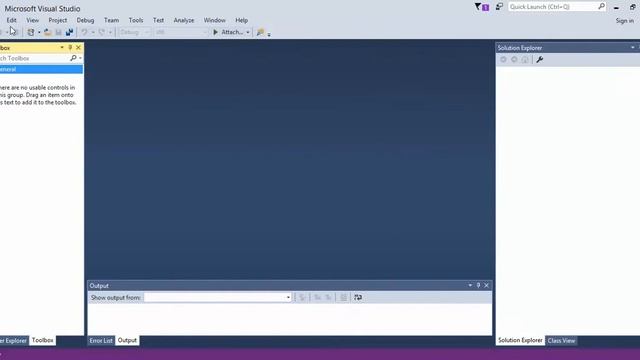
Task: Click Solution Explorer Back icon
Action: pyautogui.click(x=503, y=60)
